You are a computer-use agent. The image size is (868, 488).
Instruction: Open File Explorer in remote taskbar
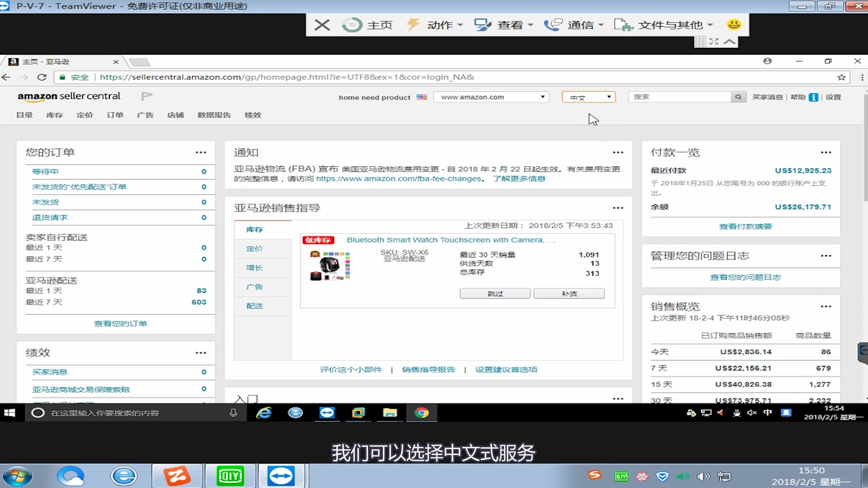click(390, 413)
